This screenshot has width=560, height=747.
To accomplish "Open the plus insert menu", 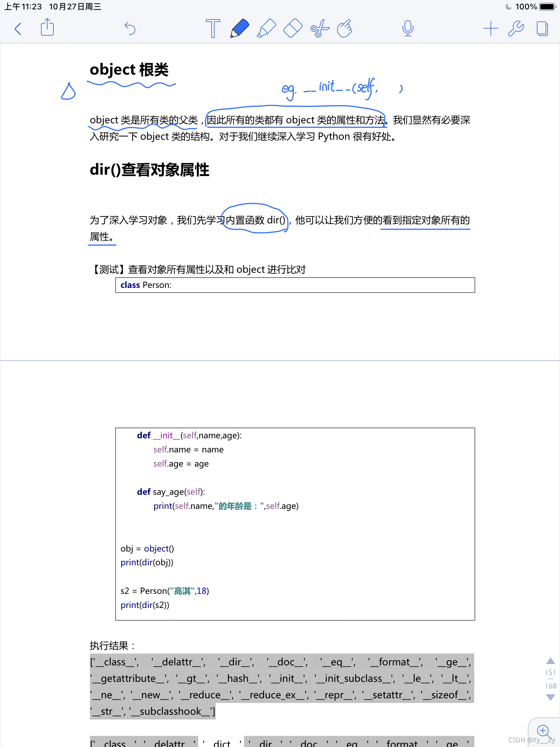I will (x=491, y=29).
